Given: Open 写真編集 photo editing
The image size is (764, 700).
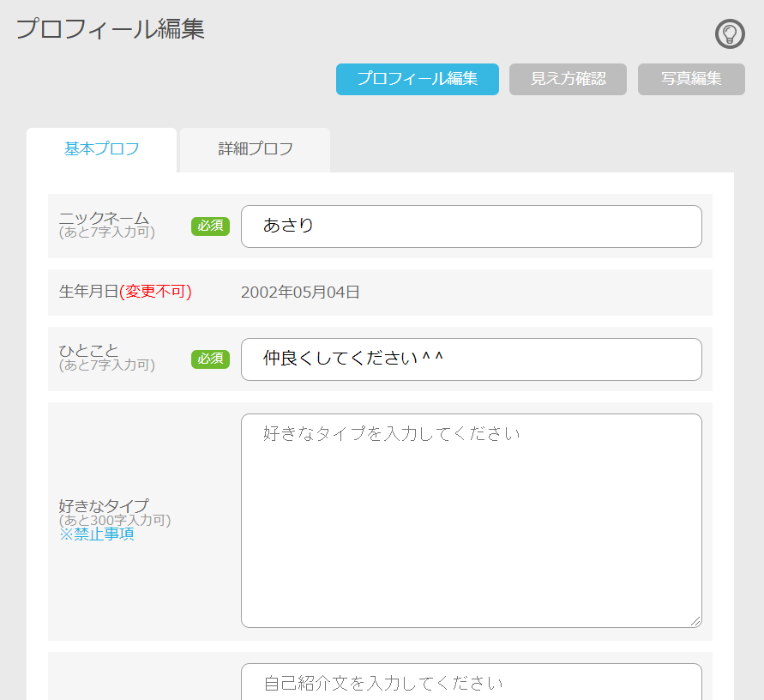Looking at the screenshot, I should [x=691, y=79].
